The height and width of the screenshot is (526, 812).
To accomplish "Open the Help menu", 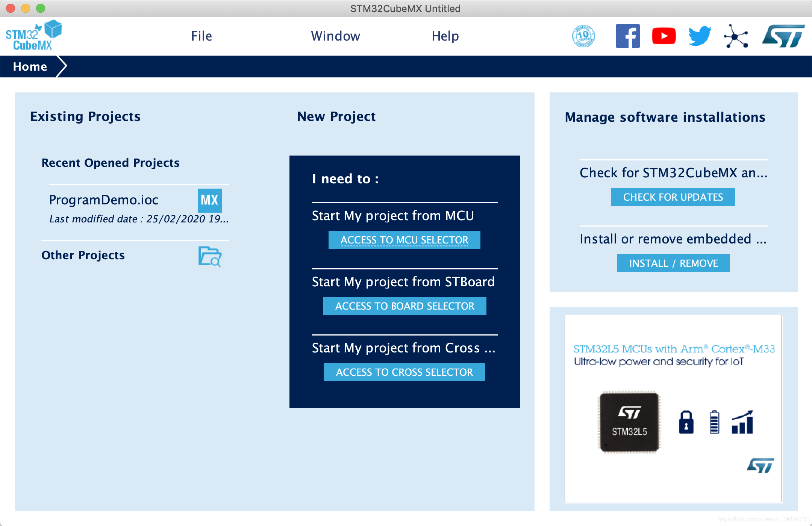I will pyautogui.click(x=445, y=36).
